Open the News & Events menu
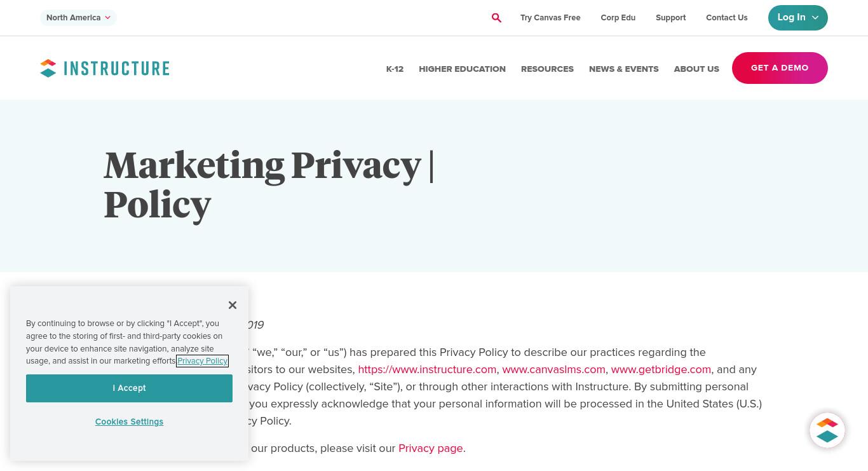Viewport: 868px width, 471px height. tap(623, 69)
